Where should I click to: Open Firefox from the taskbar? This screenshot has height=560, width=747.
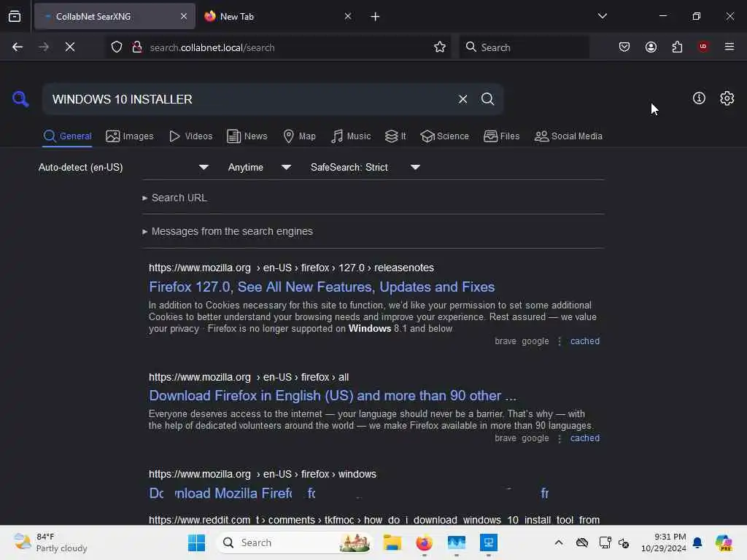click(x=424, y=542)
